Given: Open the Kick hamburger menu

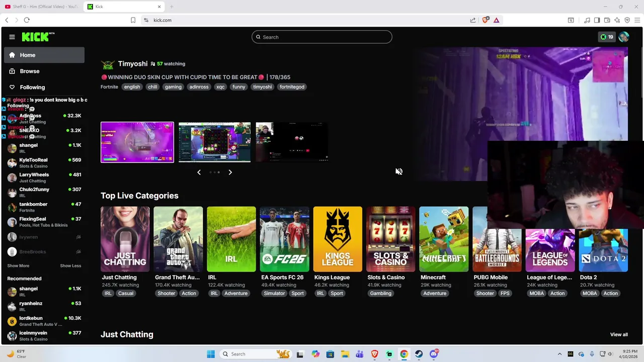Looking at the screenshot, I should (x=12, y=37).
